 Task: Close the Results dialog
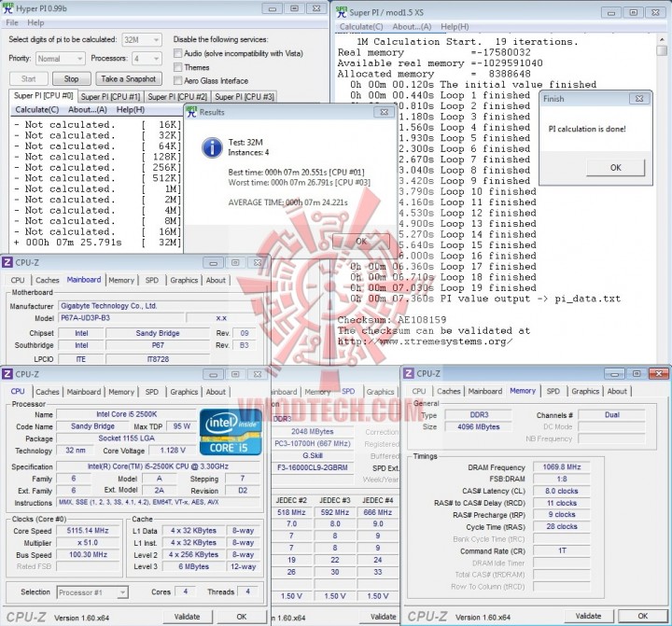[384, 112]
